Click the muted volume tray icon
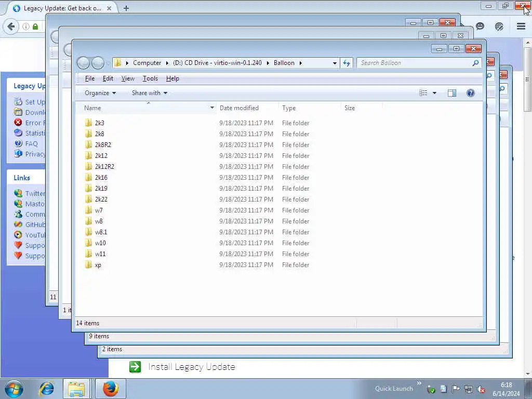532x399 pixels. [x=481, y=389]
